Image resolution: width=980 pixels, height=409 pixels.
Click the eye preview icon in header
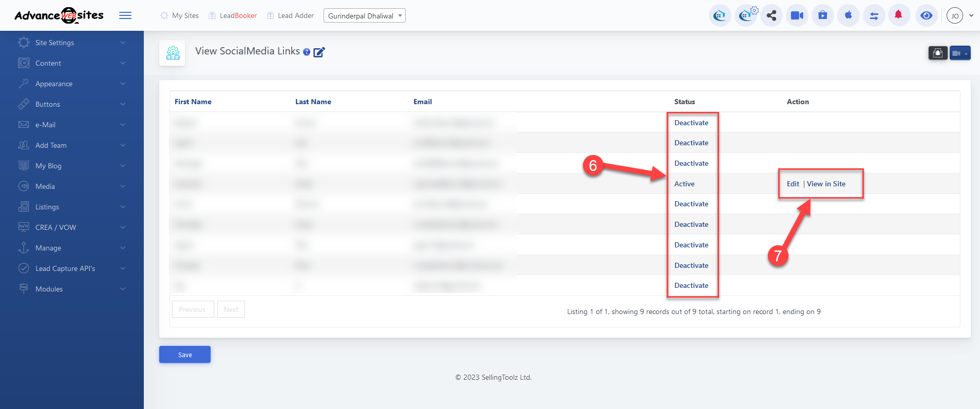926,15
